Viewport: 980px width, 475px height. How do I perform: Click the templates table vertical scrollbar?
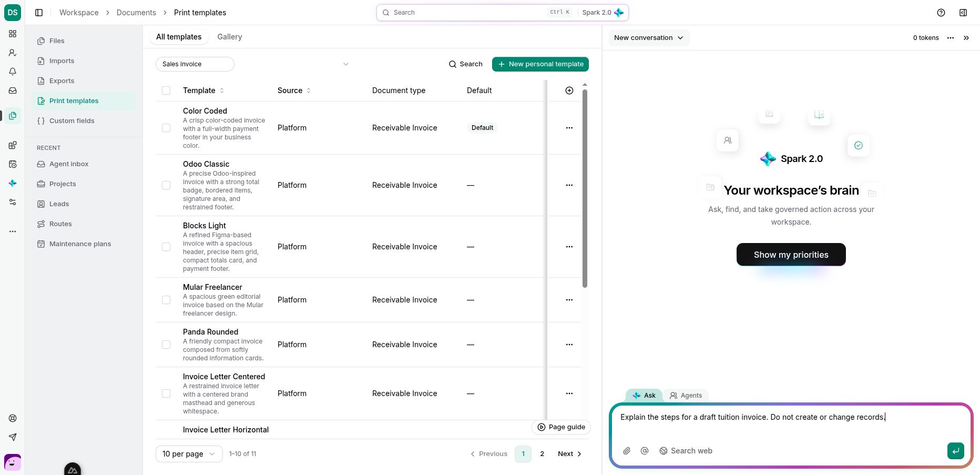pyautogui.click(x=585, y=188)
